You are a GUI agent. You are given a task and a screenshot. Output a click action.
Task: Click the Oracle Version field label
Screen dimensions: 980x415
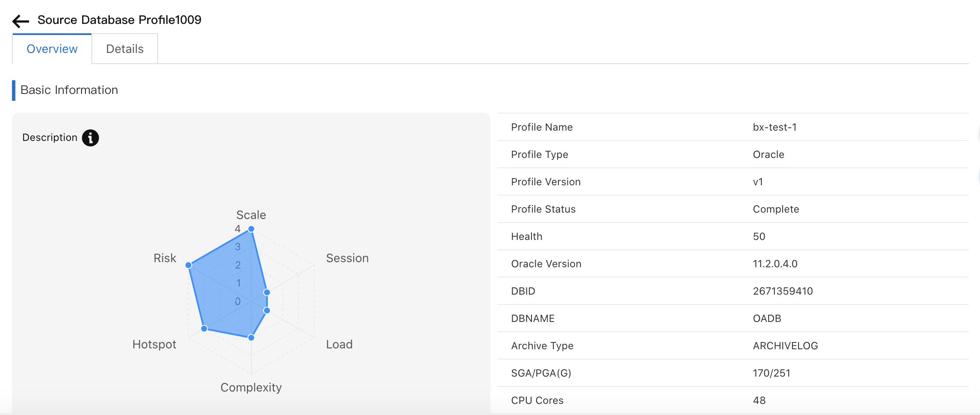pyautogui.click(x=546, y=264)
